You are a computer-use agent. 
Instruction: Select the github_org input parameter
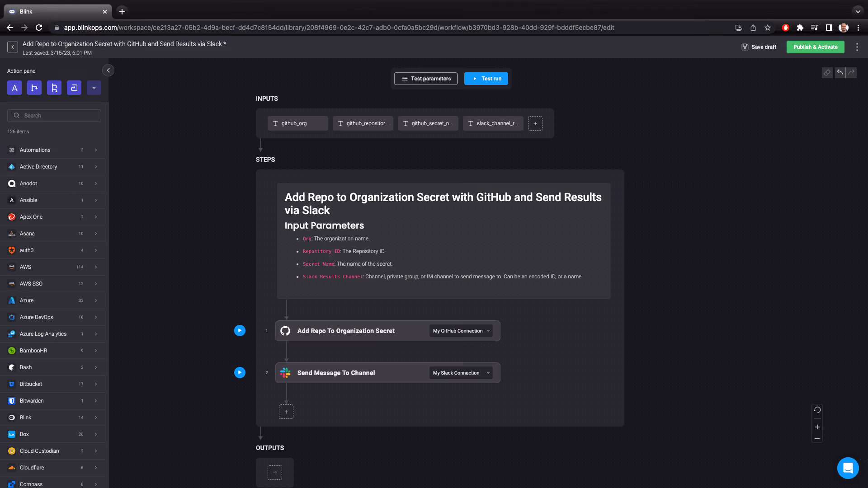point(298,123)
